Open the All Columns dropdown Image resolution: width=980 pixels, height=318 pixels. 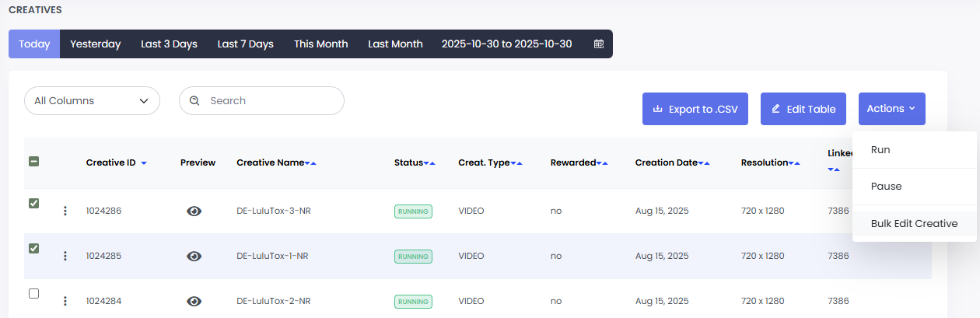tap(92, 101)
